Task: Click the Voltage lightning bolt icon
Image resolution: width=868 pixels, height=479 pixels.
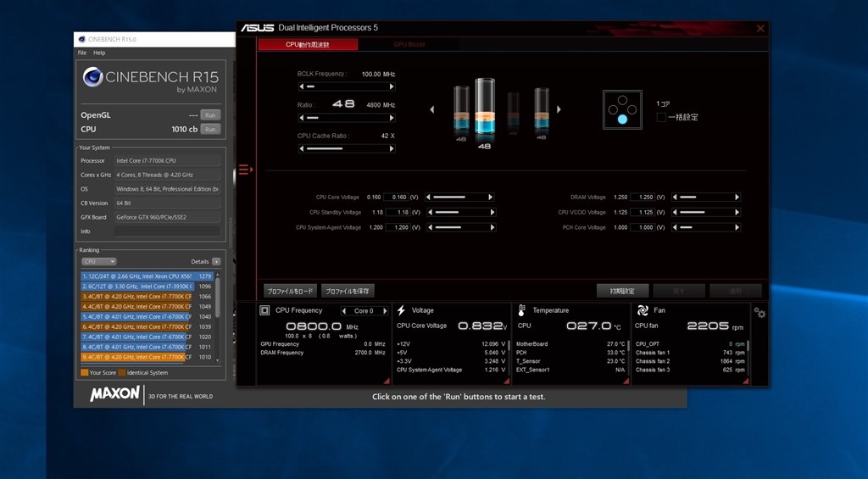Action: (x=401, y=310)
